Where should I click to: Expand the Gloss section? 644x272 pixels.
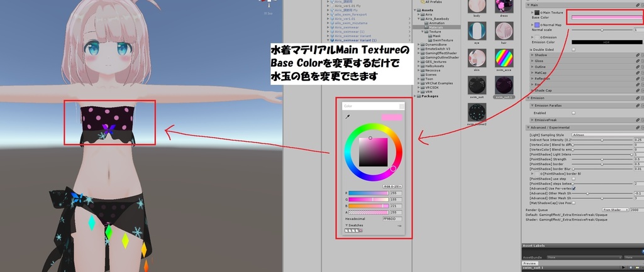click(532, 61)
